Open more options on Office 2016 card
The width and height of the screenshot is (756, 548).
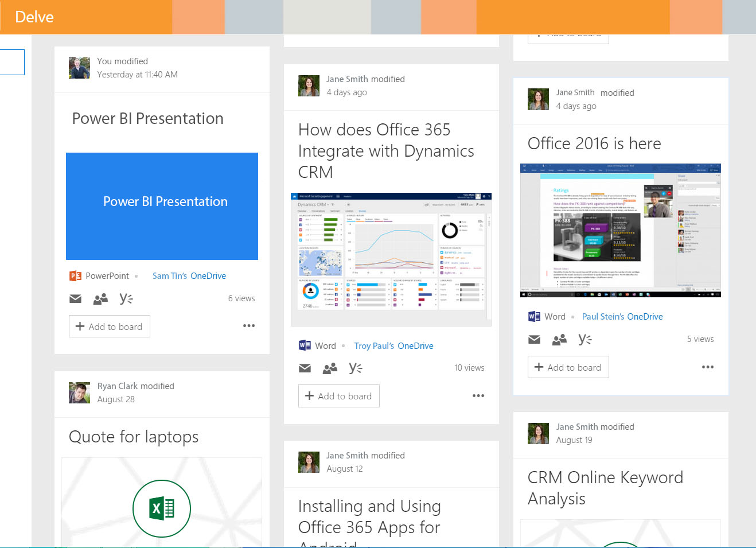point(708,367)
